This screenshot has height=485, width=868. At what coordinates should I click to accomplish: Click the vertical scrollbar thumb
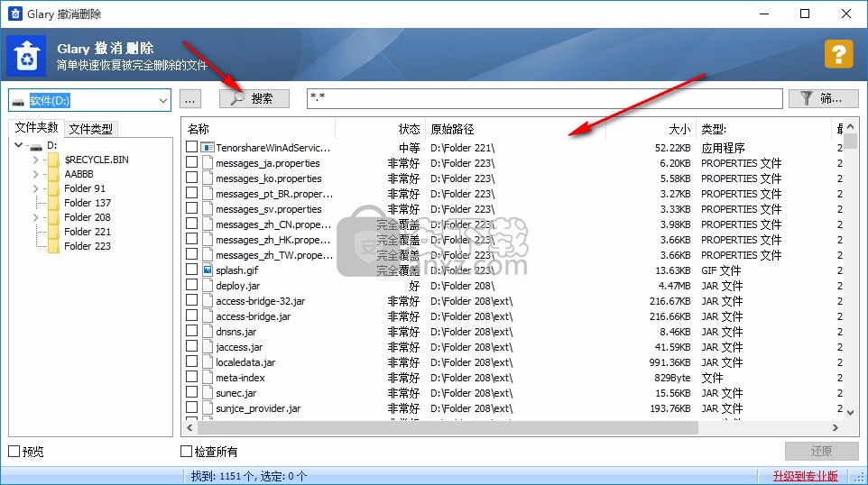point(850,141)
